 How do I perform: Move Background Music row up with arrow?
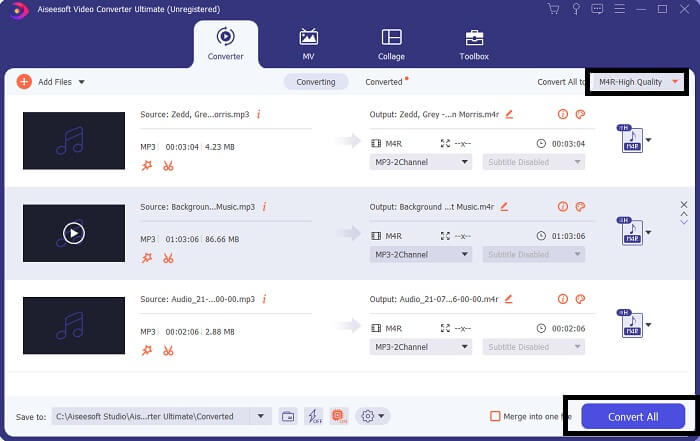(684, 214)
